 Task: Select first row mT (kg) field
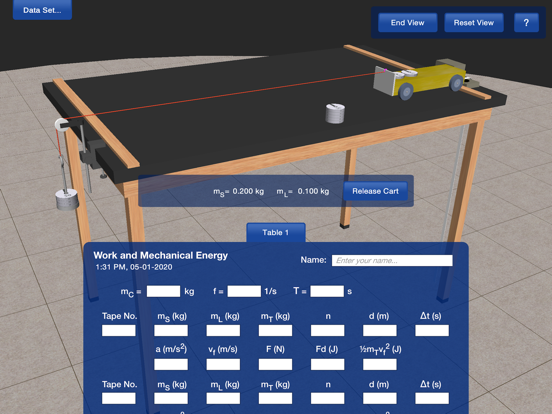click(275, 331)
